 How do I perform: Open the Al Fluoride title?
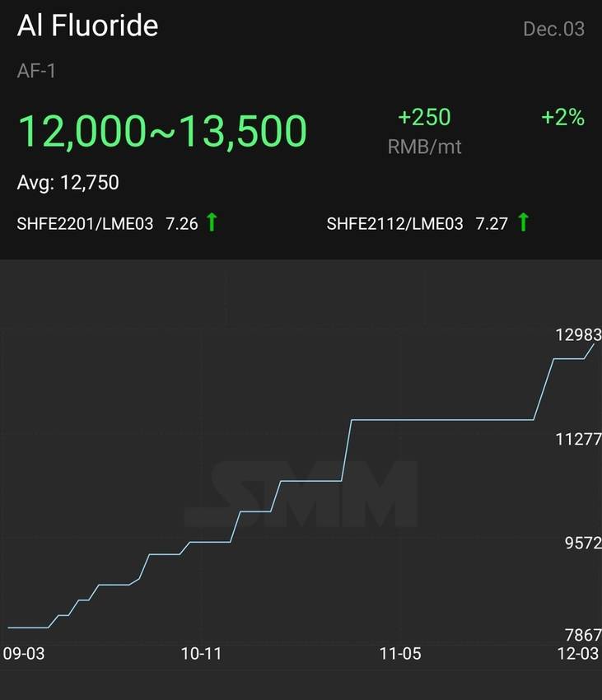[x=87, y=26]
